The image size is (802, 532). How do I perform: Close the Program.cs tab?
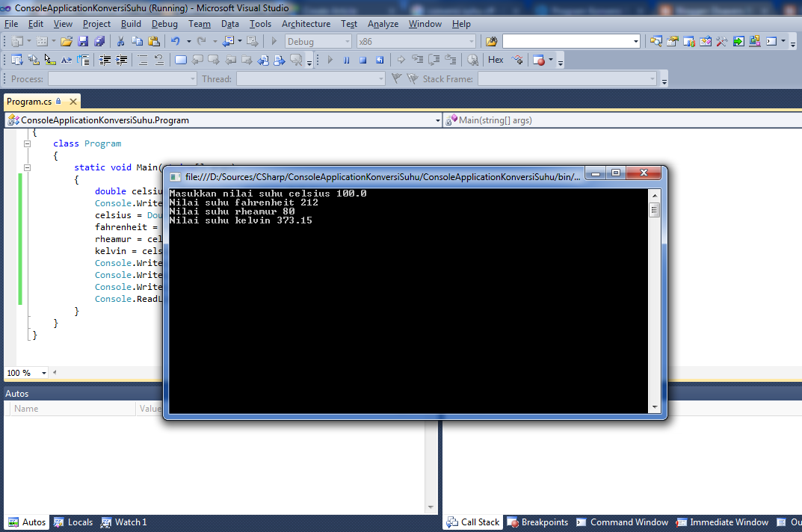tap(73, 102)
